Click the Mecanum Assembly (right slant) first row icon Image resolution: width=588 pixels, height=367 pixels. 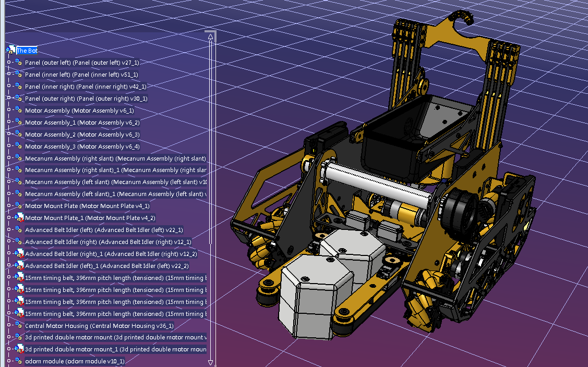pos(18,158)
